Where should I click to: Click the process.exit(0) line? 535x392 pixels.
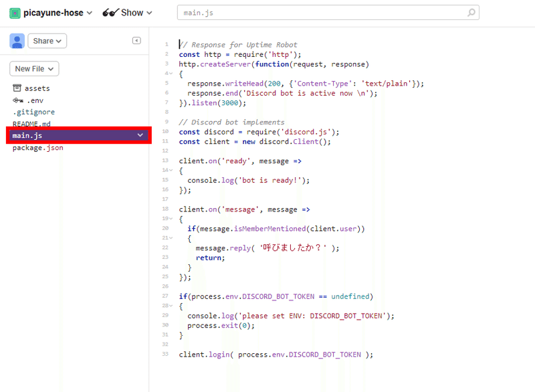[x=221, y=326]
